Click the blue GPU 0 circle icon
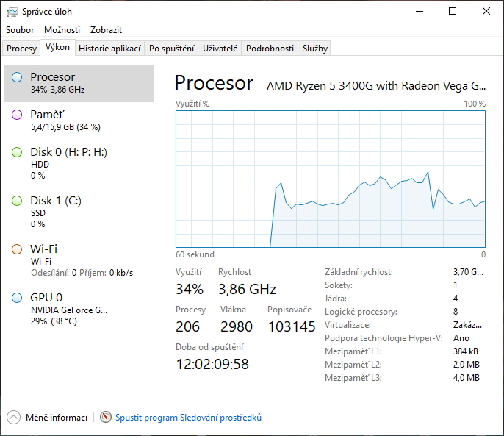Screen dimensions: 504x436 click(17, 298)
